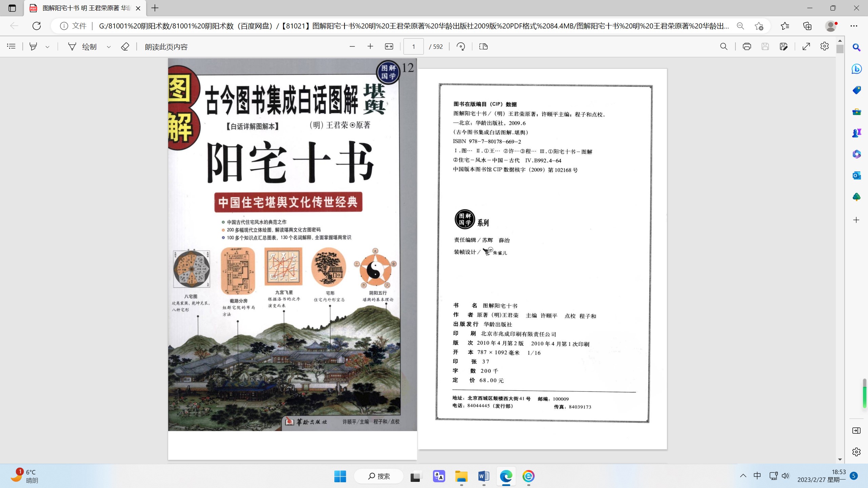
Task: Open Microsoft 365 in sidebar
Action: 856,154
